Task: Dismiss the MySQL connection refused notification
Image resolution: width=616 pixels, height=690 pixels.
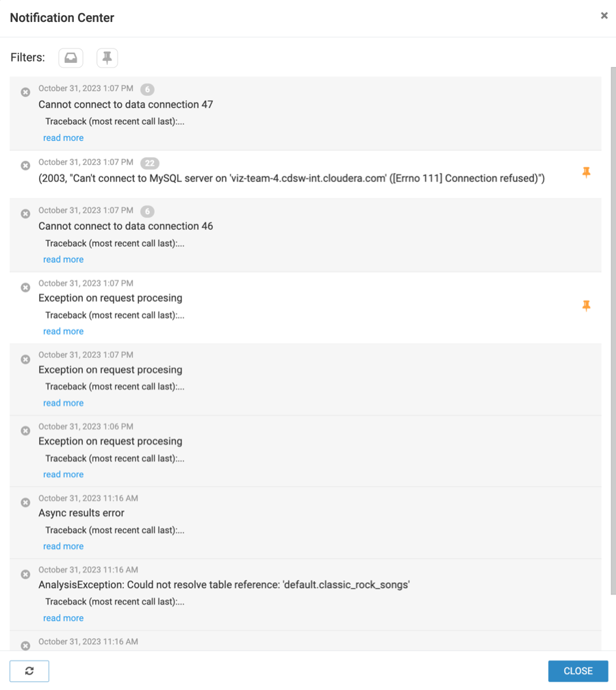Action: click(x=25, y=166)
